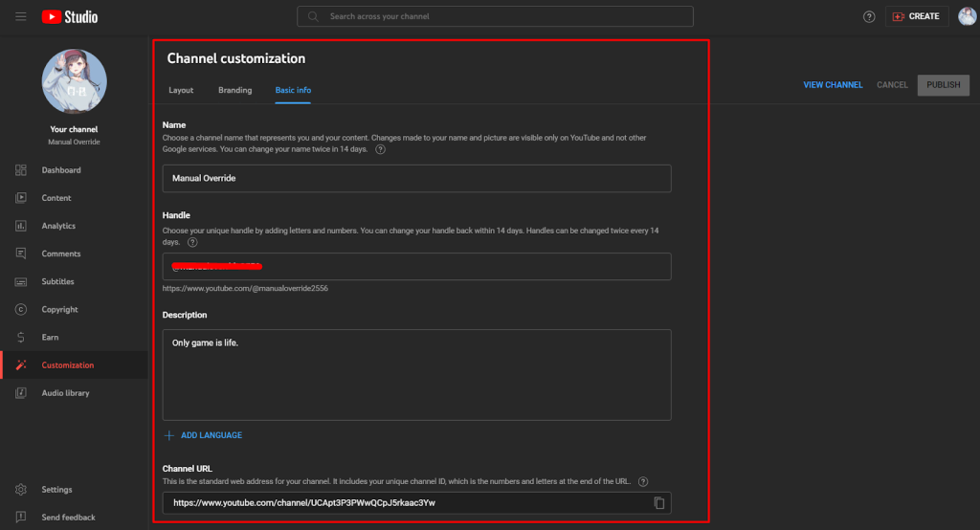The width and height of the screenshot is (980, 530).
Task: Click the channel URL text field
Action: click(x=417, y=502)
